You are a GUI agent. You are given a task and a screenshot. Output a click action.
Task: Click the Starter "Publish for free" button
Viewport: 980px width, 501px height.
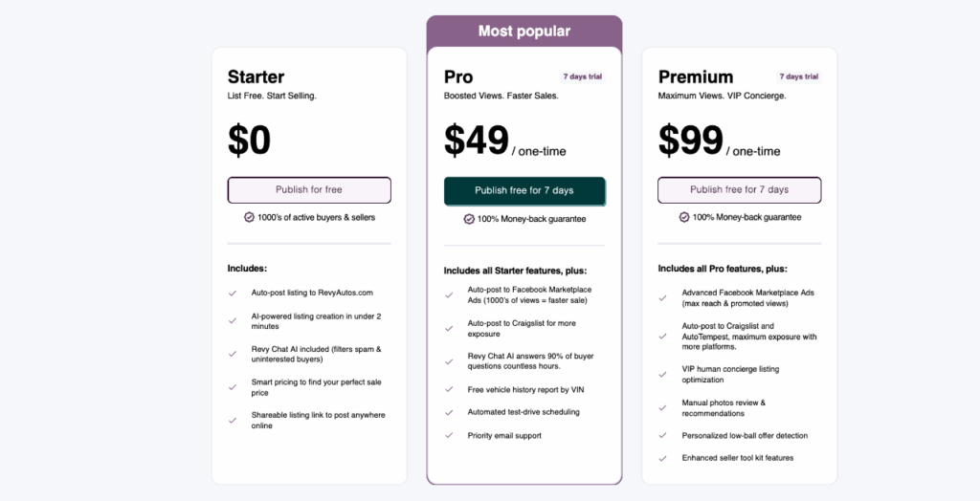309,190
